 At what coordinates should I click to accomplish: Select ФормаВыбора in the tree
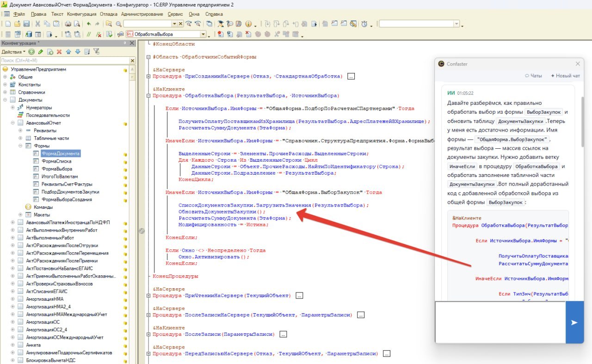[56, 169]
